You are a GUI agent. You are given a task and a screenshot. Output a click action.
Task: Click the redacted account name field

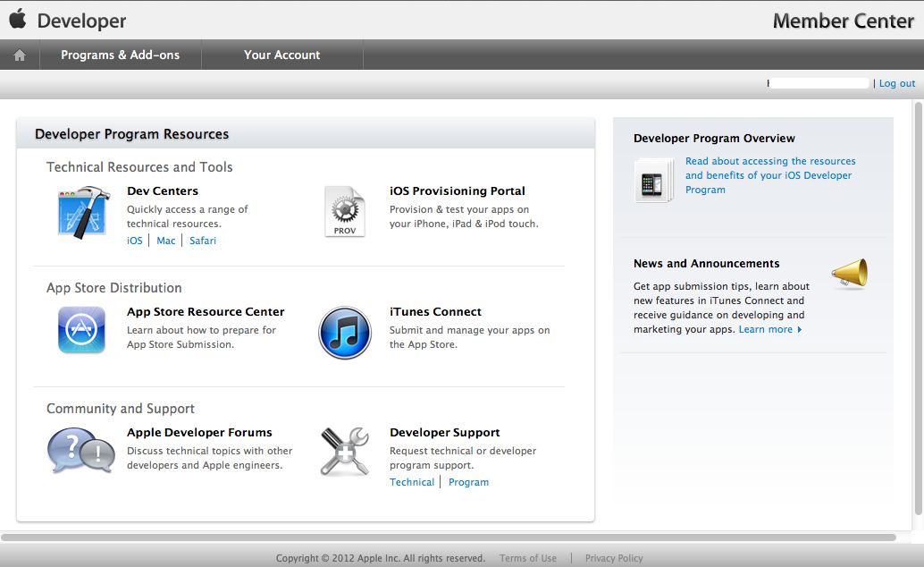pos(819,84)
